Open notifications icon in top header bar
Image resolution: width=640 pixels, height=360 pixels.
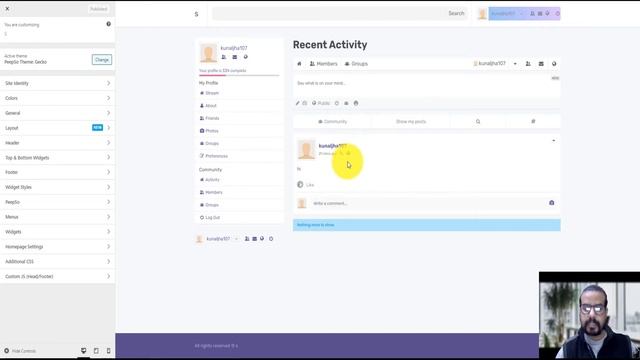coord(547,13)
